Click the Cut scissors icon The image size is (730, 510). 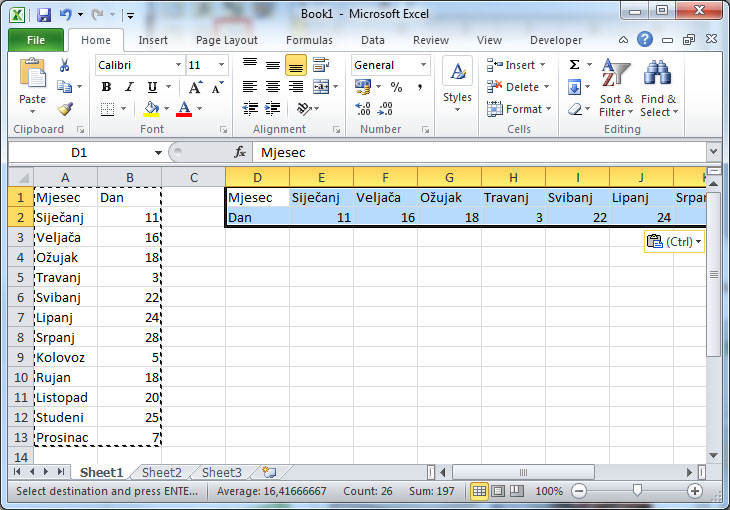pyautogui.click(x=64, y=65)
